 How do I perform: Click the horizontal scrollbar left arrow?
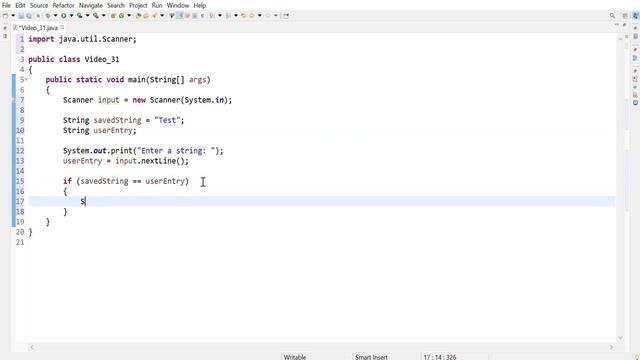(32, 347)
